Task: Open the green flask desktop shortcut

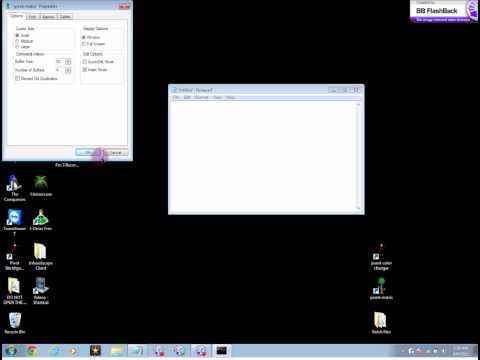Action: pos(41,220)
